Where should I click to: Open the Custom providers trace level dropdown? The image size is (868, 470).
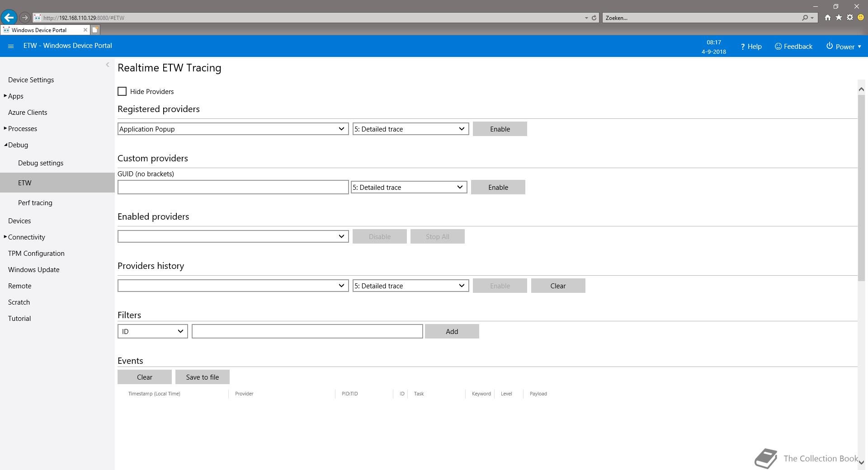tap(409, 187)
